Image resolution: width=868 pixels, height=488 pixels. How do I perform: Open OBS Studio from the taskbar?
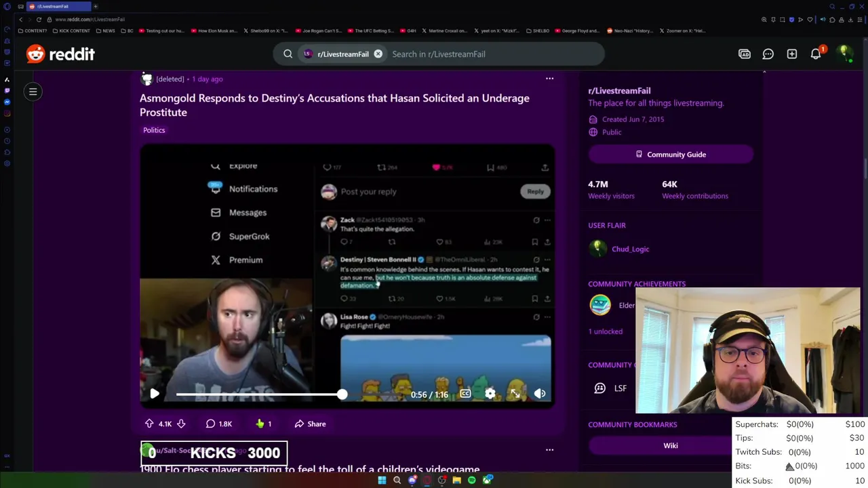point(441,481)
